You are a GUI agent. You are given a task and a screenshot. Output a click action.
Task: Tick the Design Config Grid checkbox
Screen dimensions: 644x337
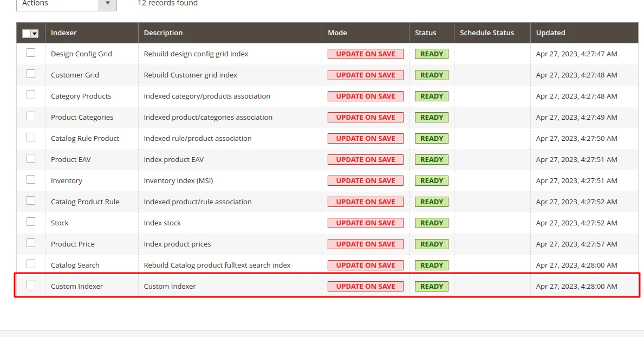[31, 53]
